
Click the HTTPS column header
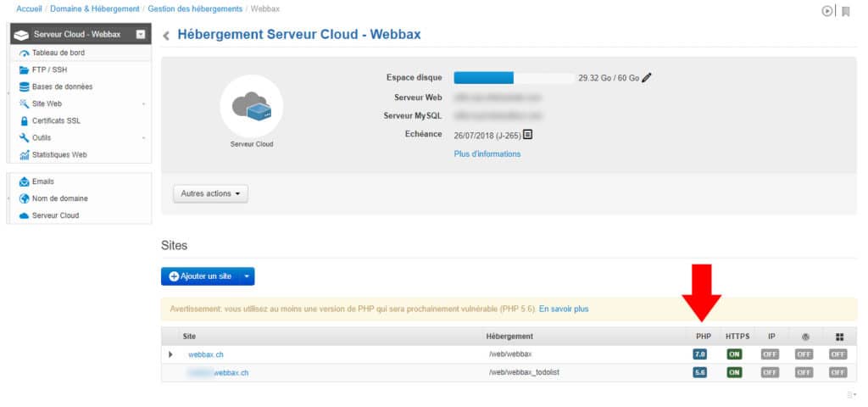click(x=737, y=336)
